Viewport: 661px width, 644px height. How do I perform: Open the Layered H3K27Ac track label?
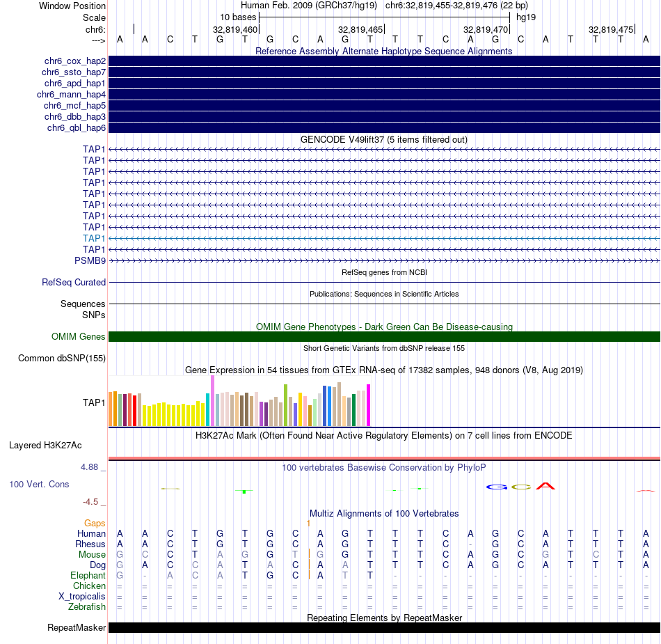point(45,446)
